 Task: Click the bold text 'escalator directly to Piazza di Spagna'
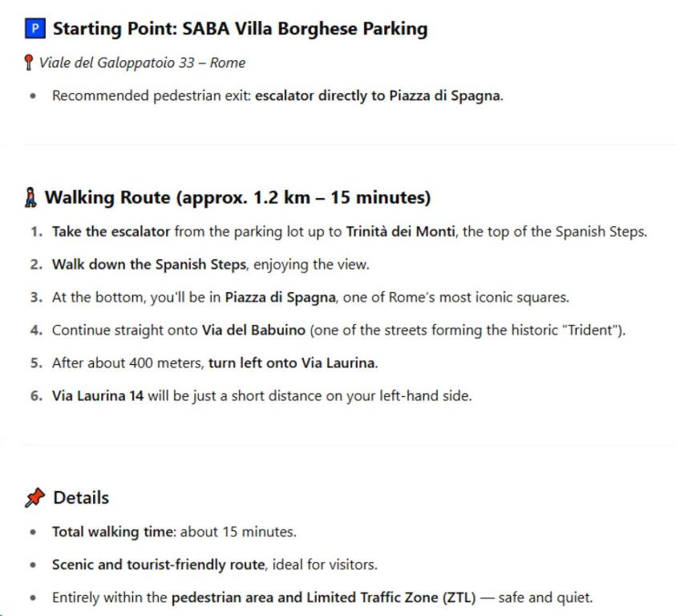(x=378, y=96)
